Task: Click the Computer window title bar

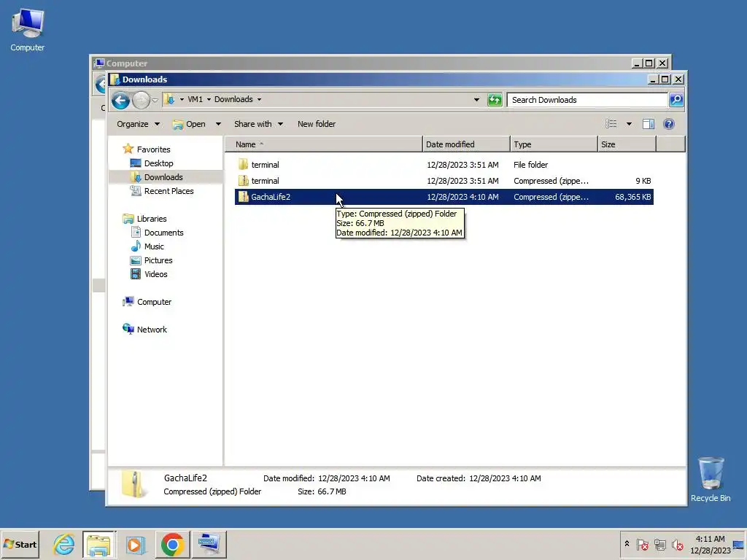Action: pyautogui.click(x=362, y=63)
